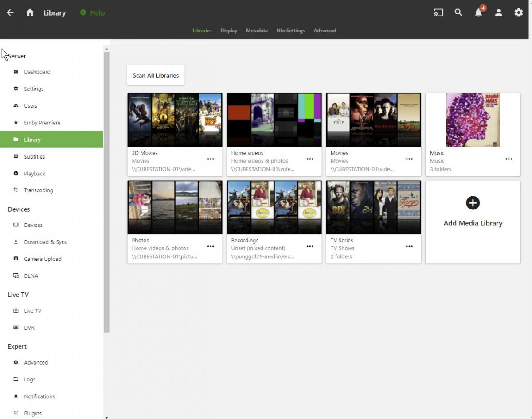Open Transcoding in the sidebar
Viewport: 532px width, 419px height.
pyautogui.click(x=38, y=190)
